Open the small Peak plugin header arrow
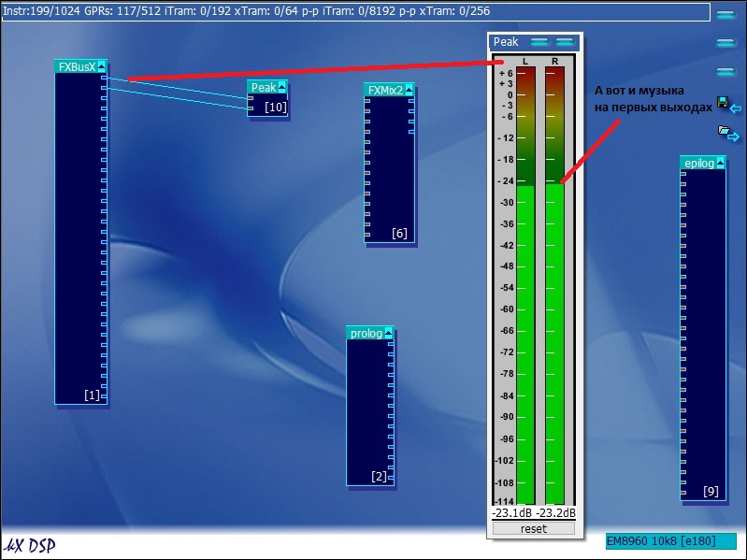The width and height of the screenshot is (747, 560). click(282, 87)
